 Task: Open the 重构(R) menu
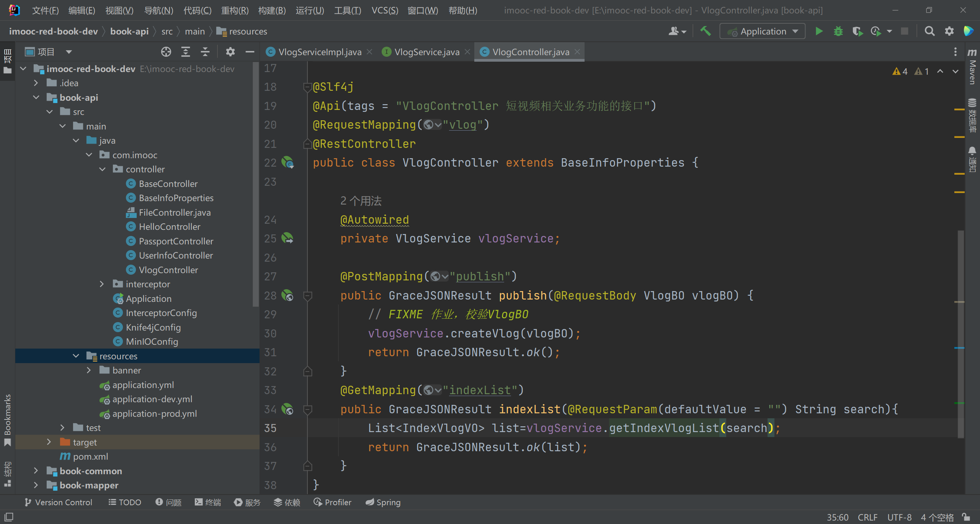tap(235, 10)
